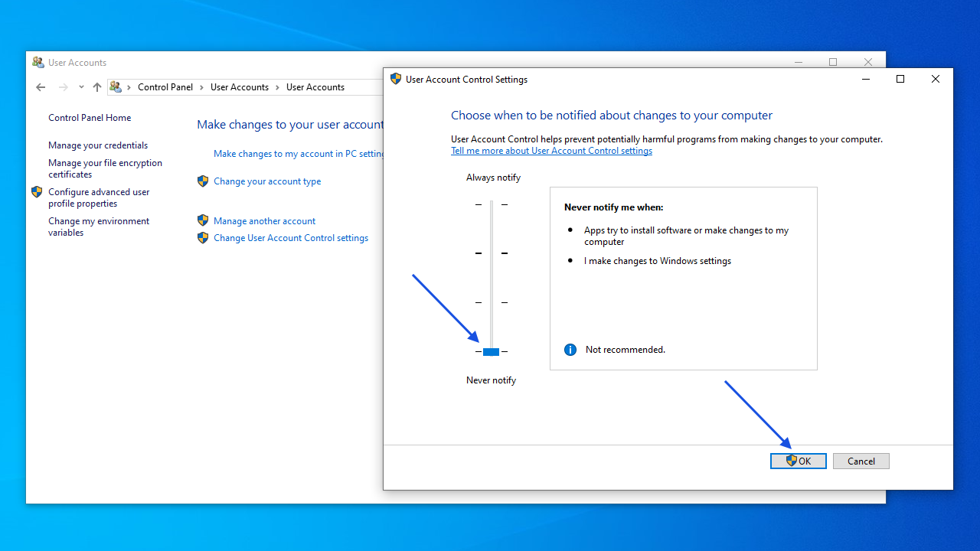The image size is (980, 551).
Task: Expand the chevron before the Control Panel breadcrumb
Action: pos(129,87)
